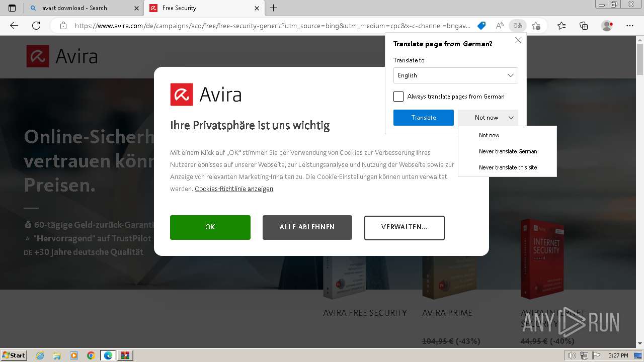
Task: Click the network tray icon
Action: pyautogui.click(x=584, y=355)
